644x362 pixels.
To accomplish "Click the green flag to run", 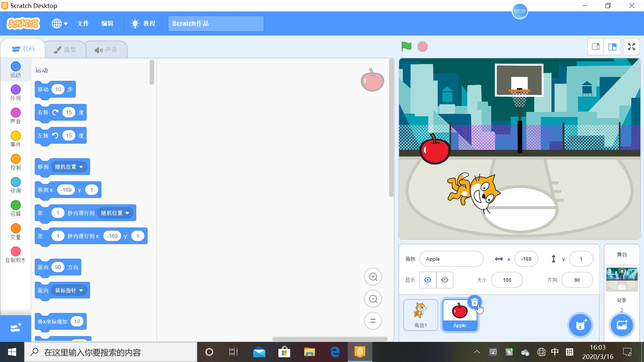I will [406, 47].
